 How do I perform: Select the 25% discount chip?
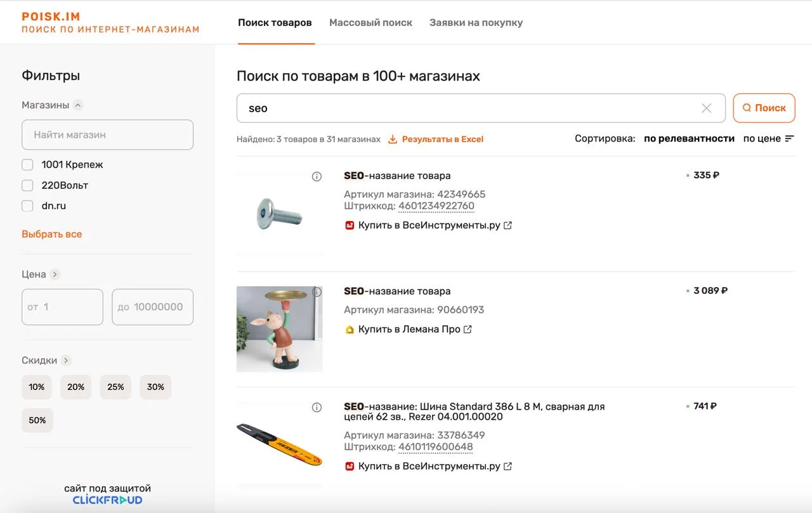coord(115,387)
